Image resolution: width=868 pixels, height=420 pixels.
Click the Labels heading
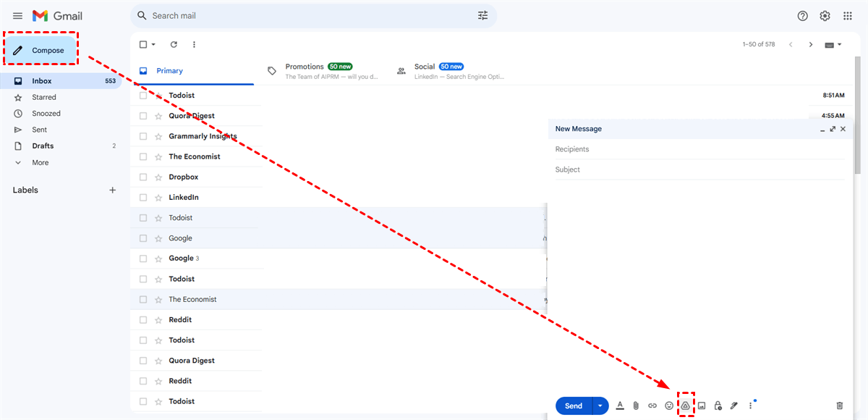click(25, 190)
